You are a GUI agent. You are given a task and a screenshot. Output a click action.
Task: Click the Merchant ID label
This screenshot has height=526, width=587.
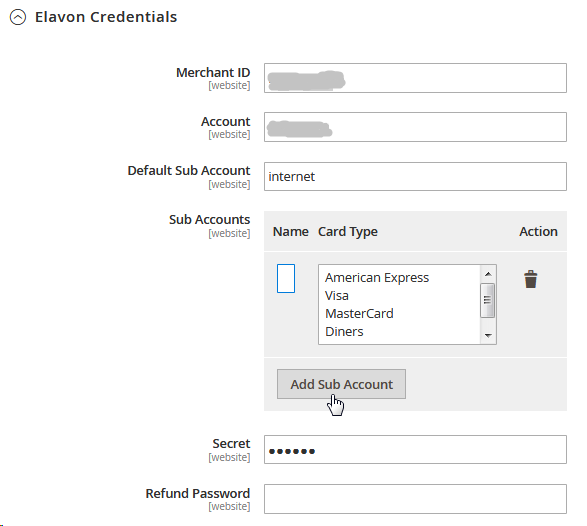coord(213,73)
